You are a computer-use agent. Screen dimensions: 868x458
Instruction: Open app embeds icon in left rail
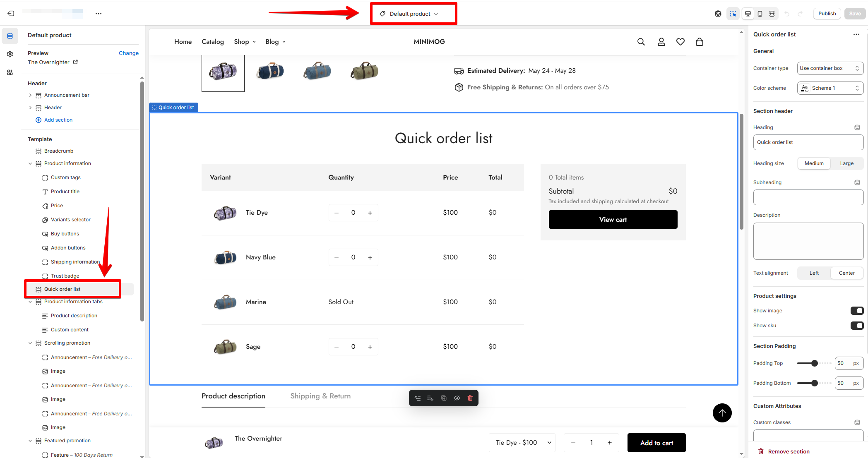(10, 72)
